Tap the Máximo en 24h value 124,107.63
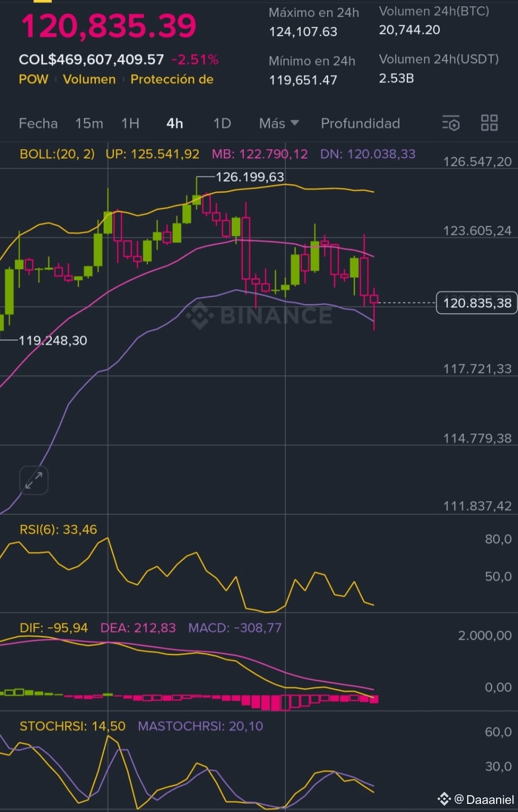This screenshot has width=518, height=812. [303, 31]
